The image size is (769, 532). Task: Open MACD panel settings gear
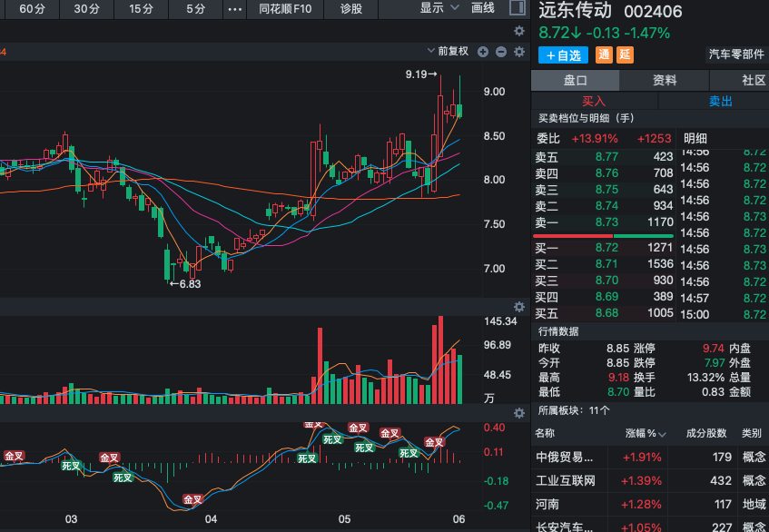(519, 413)
